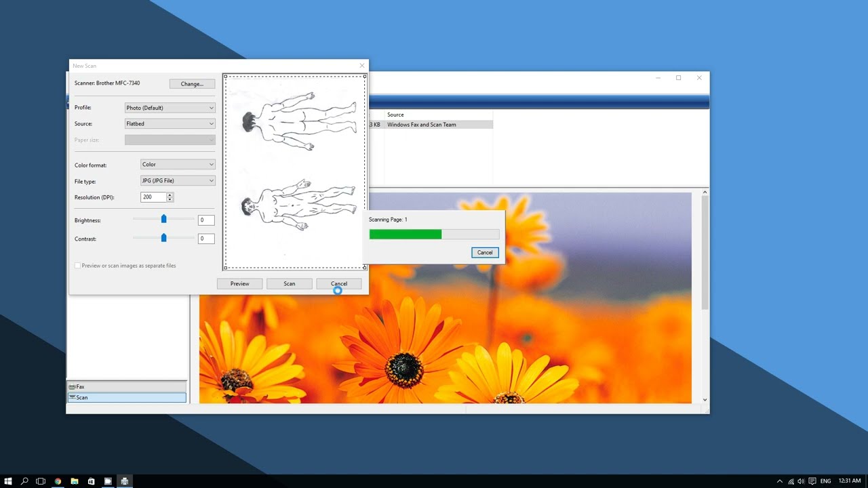Click the Brightness slider handle
The image size is (868, 488).
click(163, 219)
